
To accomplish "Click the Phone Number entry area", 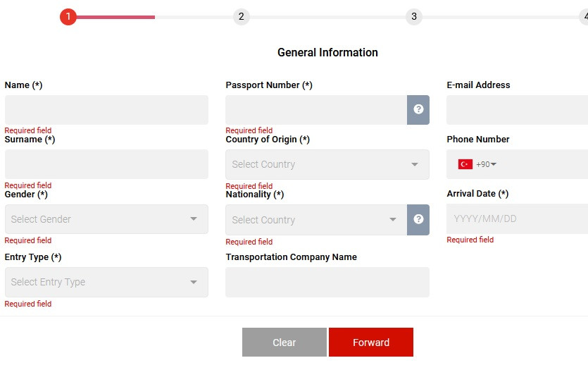I will (542, 164).
